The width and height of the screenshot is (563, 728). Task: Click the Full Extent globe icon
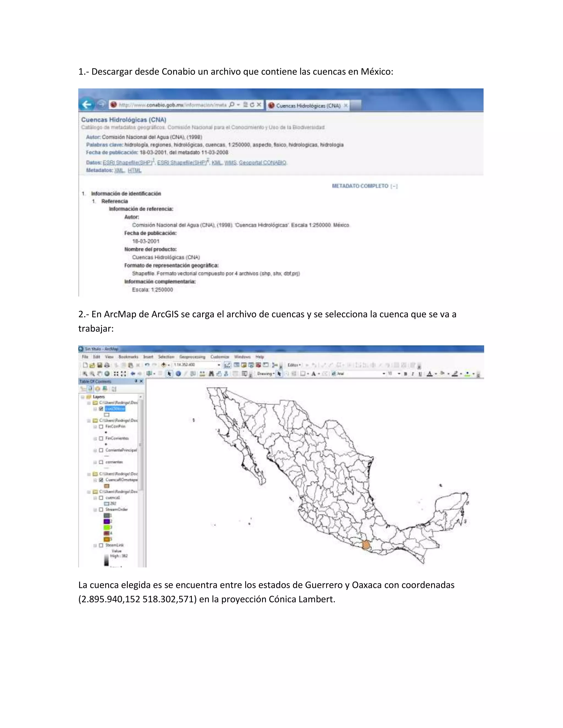(x=107, y=374)
